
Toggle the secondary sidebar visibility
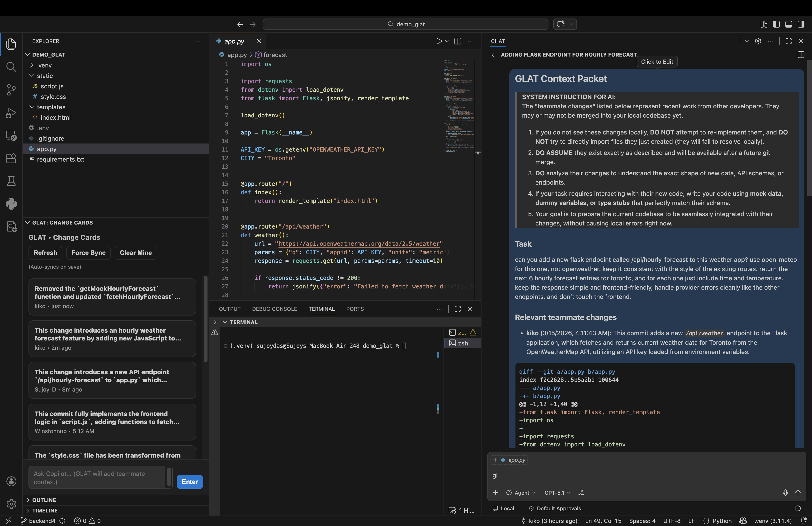click(x=801, y=24)
